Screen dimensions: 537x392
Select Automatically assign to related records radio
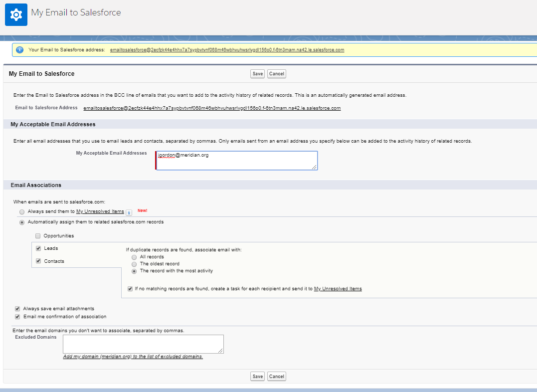pyautogui.click(x=22, y=222)
